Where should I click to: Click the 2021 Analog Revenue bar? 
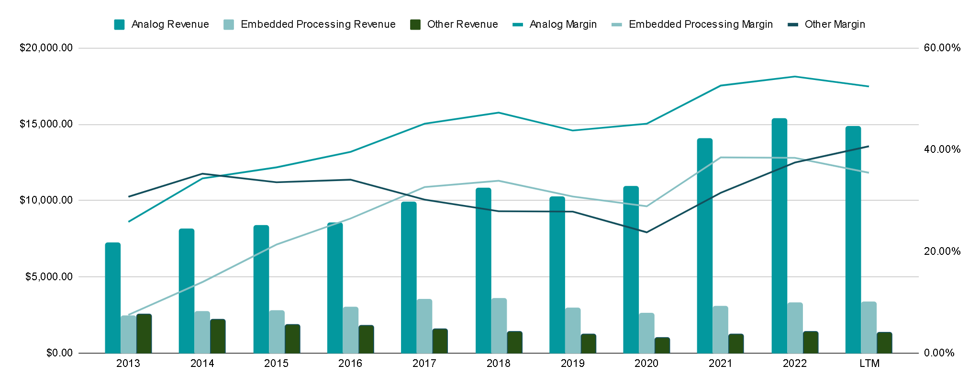click(704, 246)
